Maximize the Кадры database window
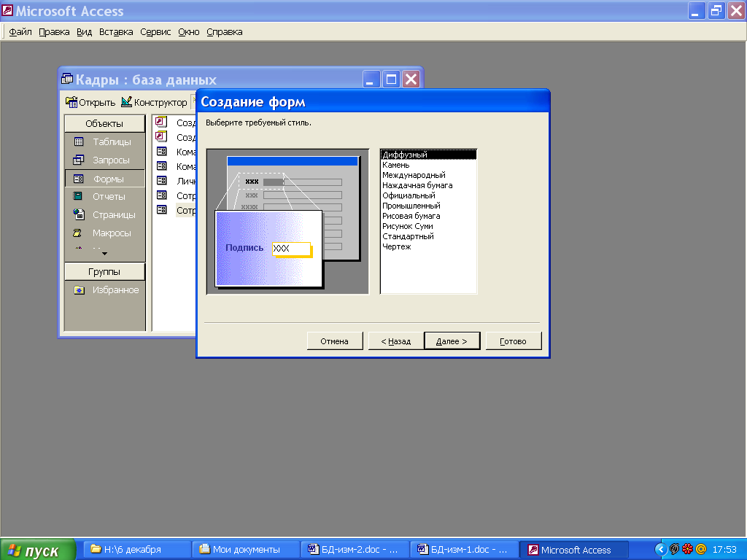Screen dimensions: 747x560 coord(391,79)
